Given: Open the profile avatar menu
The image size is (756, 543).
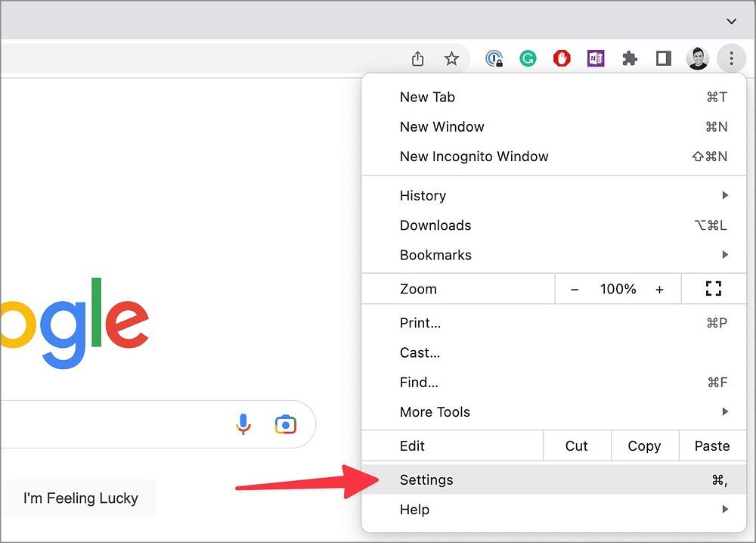Looking at the screenshot, I should tap(697, 59).
